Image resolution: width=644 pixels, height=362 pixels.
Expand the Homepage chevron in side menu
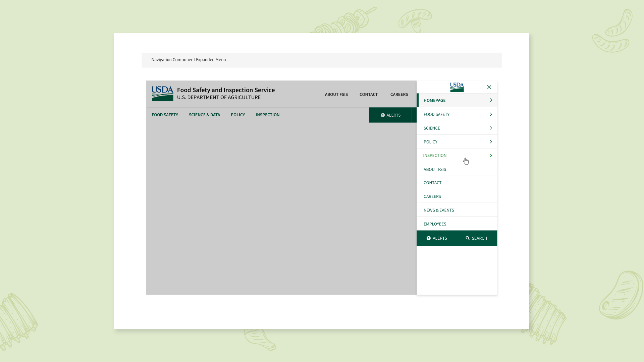[491, 100]
